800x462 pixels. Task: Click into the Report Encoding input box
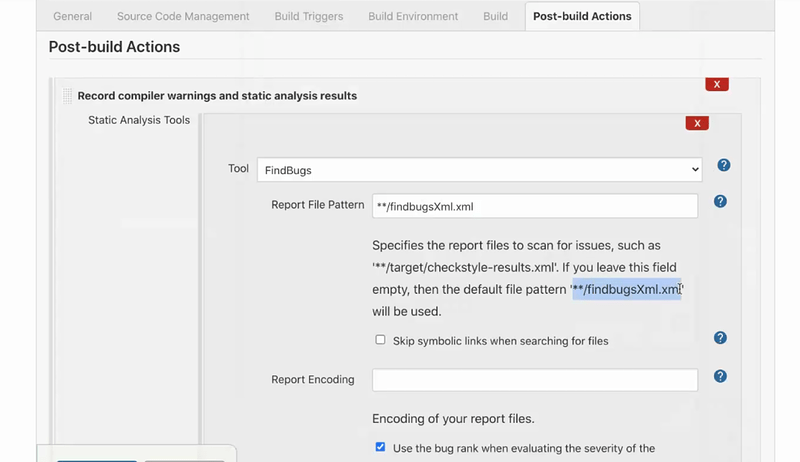(534, 380)
